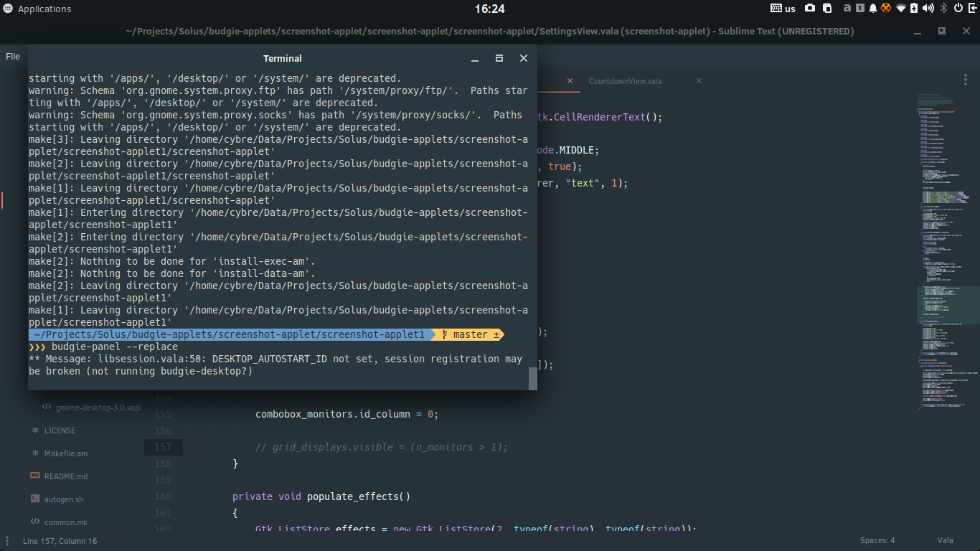Click 'Line 157, Column 16' in status bar
The width and height of the screenshot is (980, 551).
pyautogui.click(x=60, y=541)
